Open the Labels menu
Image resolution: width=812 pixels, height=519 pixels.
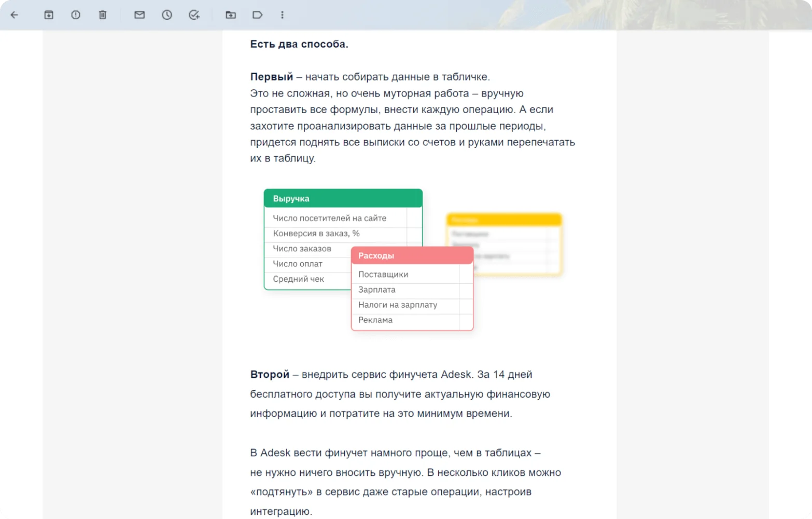pos(258,15)
